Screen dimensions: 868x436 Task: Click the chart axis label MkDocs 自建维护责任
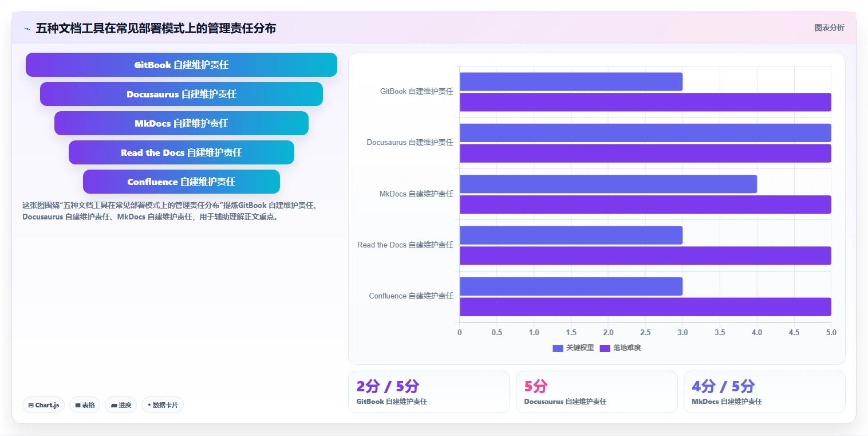coord(416,194)
